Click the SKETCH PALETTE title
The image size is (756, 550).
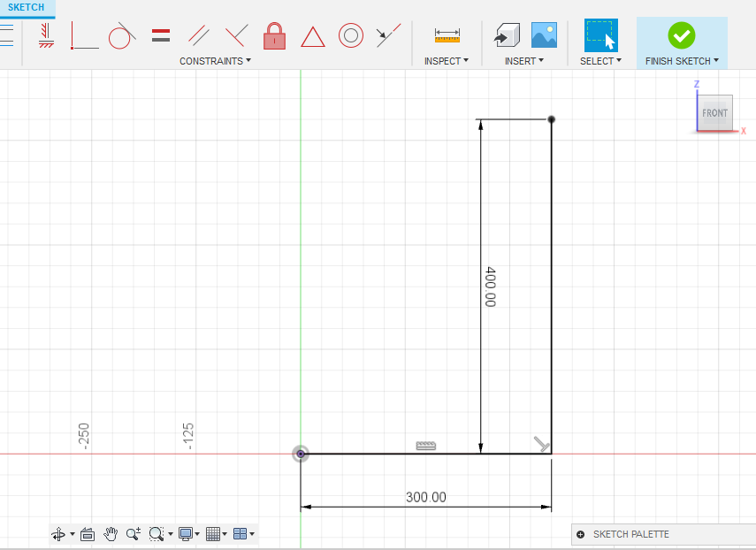pos(631,534)
